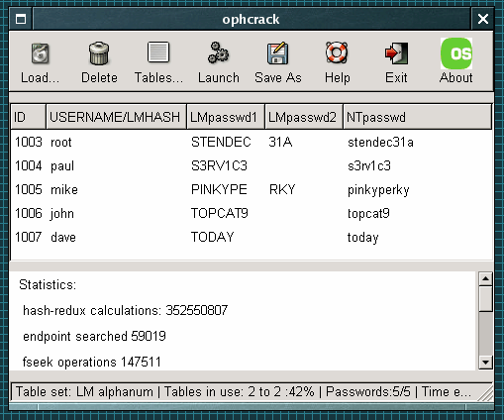Click the USERNAME/LMHASH column header

(x=116, y=117)
